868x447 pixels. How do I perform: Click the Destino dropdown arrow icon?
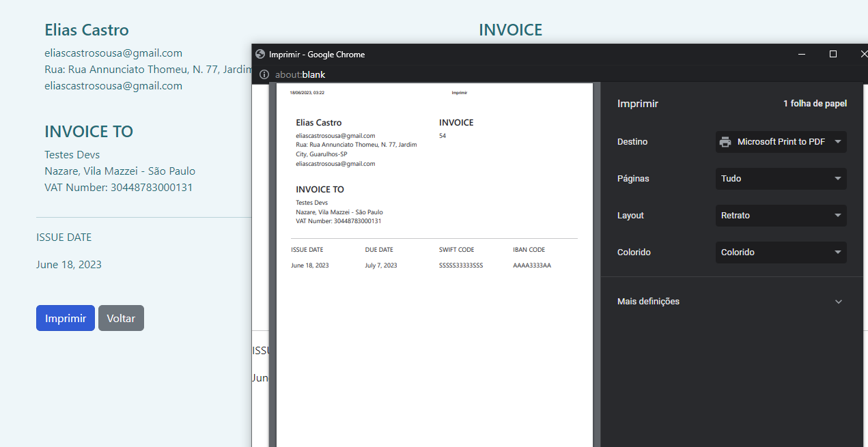838,141
